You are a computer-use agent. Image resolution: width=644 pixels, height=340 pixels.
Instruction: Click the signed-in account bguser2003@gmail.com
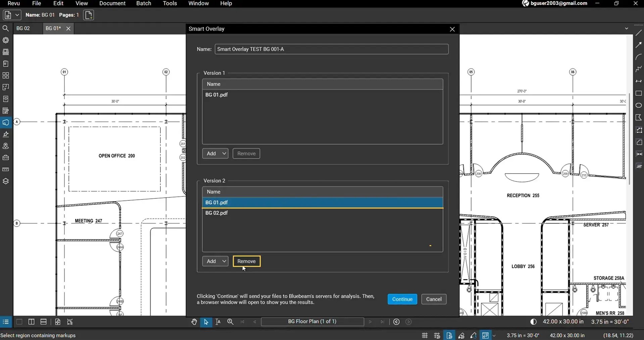pos(555,3)
